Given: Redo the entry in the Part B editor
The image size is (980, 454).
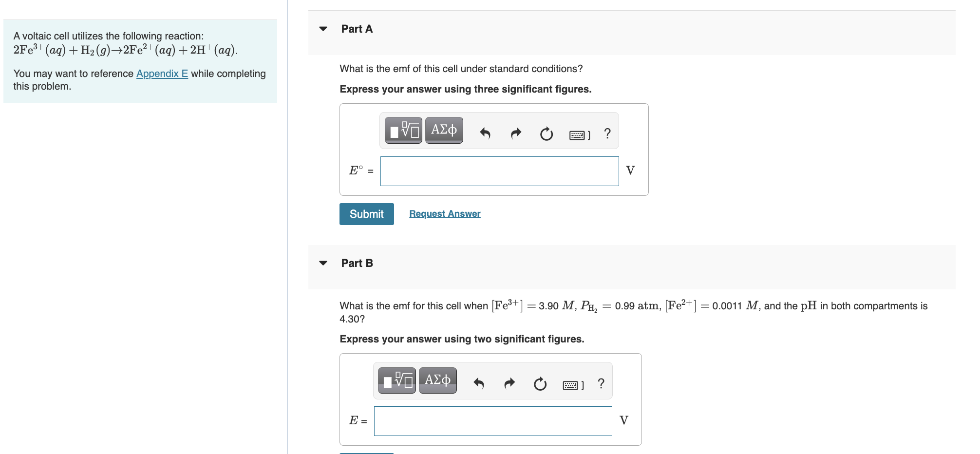Looking at the screenshot, I should click(509, 383).
